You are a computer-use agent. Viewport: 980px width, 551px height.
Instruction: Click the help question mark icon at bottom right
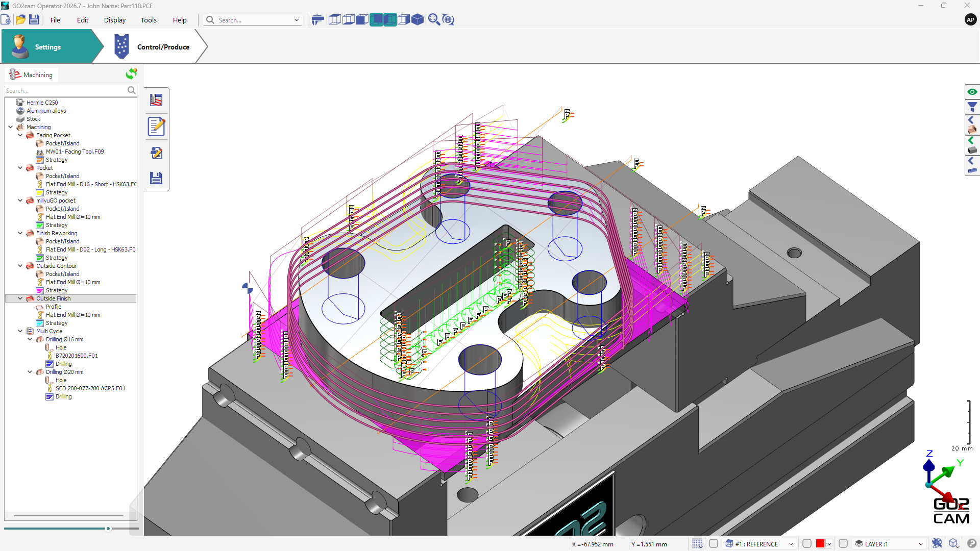pos(971,544)
